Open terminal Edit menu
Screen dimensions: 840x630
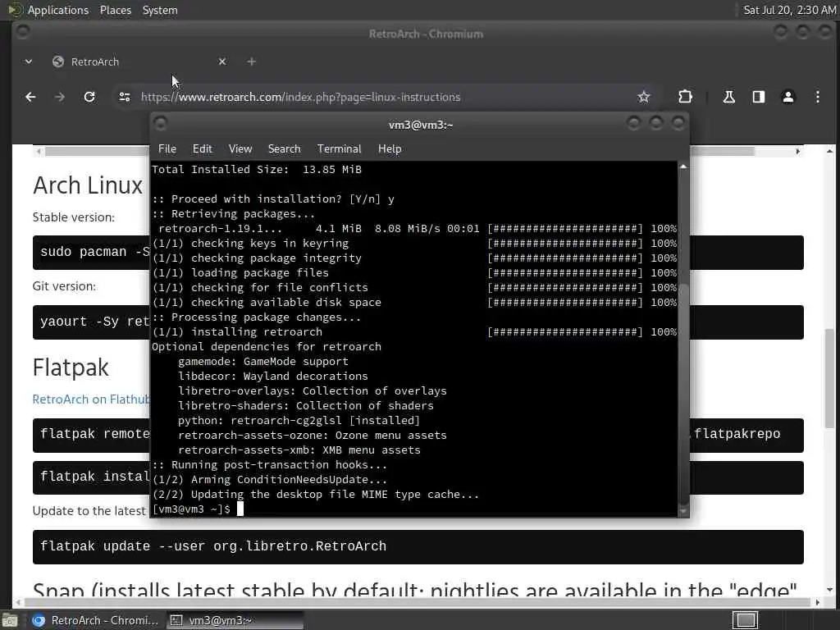tap(202, 149)
